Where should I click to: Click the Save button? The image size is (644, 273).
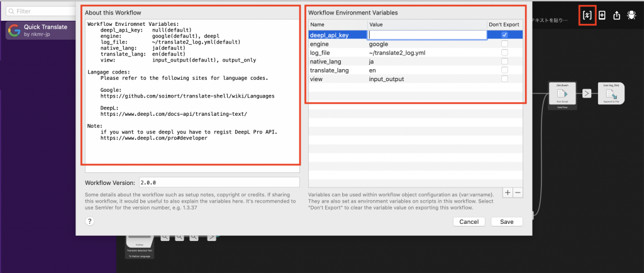[506, 221]
